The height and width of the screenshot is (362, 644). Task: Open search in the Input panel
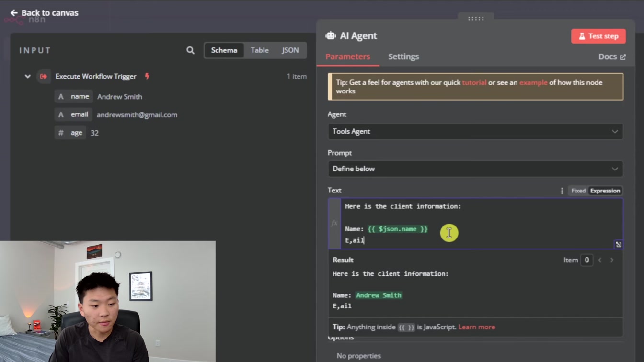tap(190, 50)
